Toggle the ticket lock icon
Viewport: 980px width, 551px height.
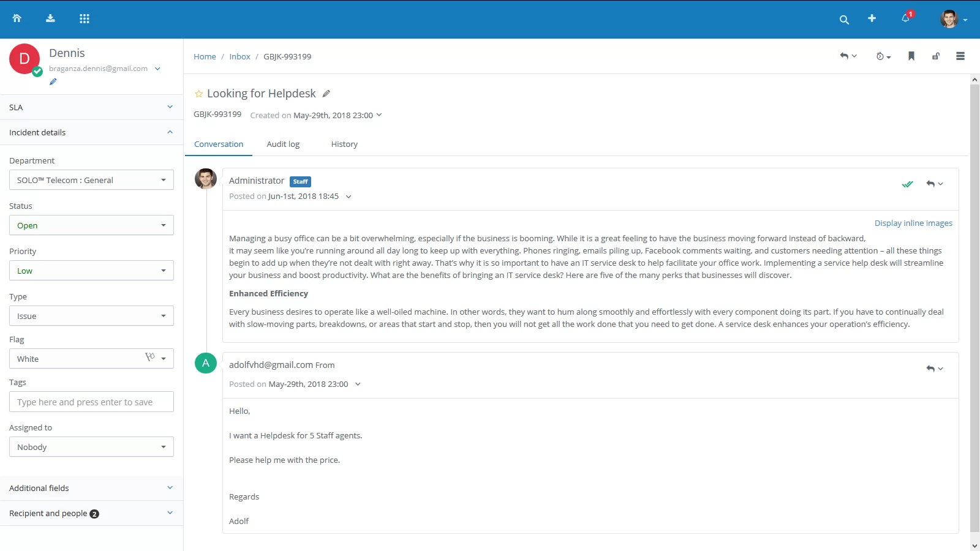coord(936,56)
